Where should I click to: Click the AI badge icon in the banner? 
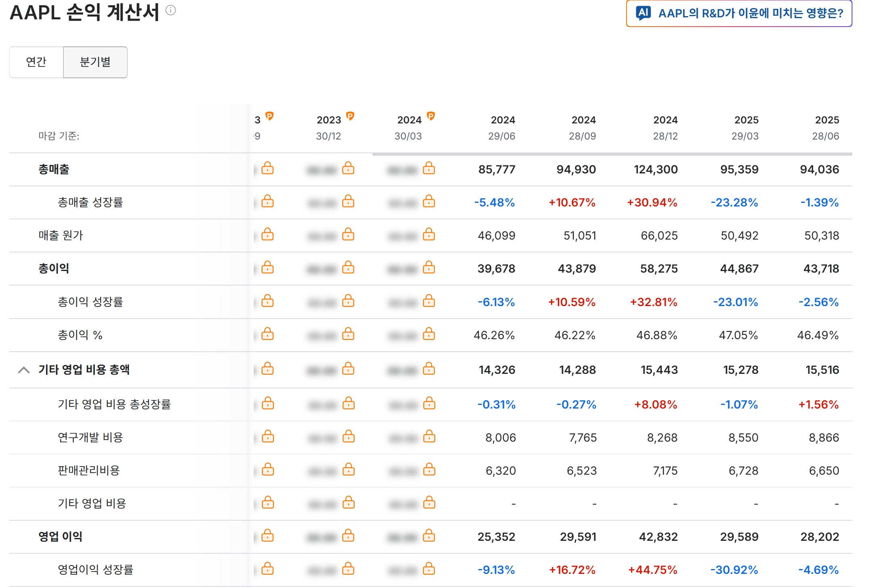click(x=643, y=13)
